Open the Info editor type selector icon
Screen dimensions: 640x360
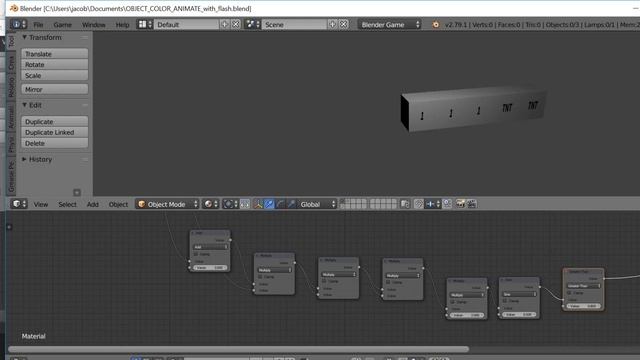pos(18,24)
